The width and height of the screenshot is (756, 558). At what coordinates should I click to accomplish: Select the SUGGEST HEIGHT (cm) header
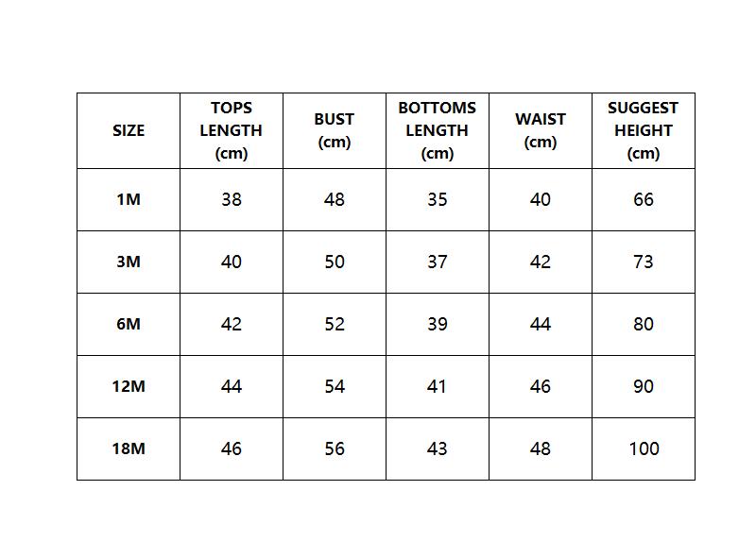click(644, 130)
